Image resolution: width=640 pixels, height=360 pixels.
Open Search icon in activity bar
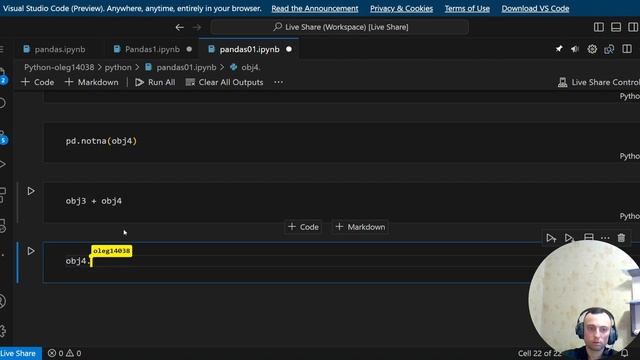coord(2,103)
